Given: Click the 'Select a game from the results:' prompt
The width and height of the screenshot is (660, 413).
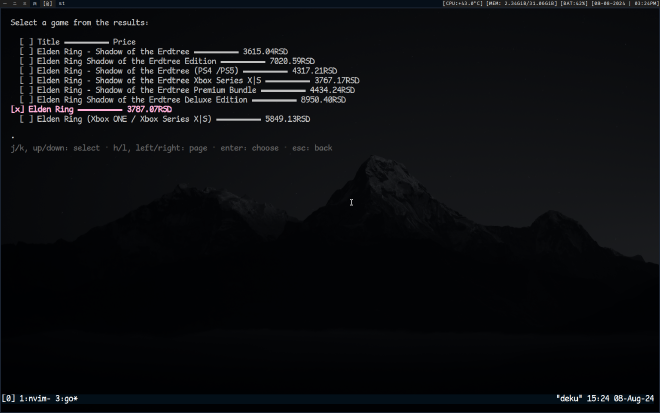Looking at the screenshot, I should coord(80,23).
